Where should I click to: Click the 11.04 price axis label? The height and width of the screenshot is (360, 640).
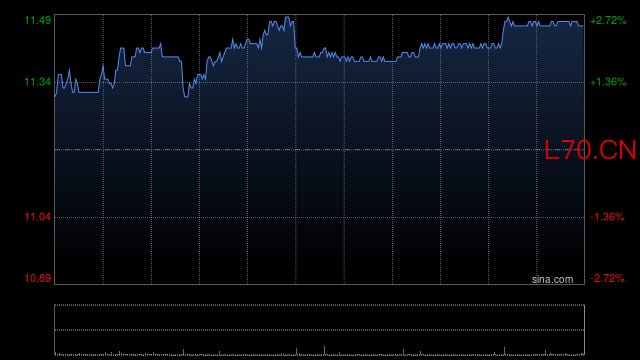point(38,217)
